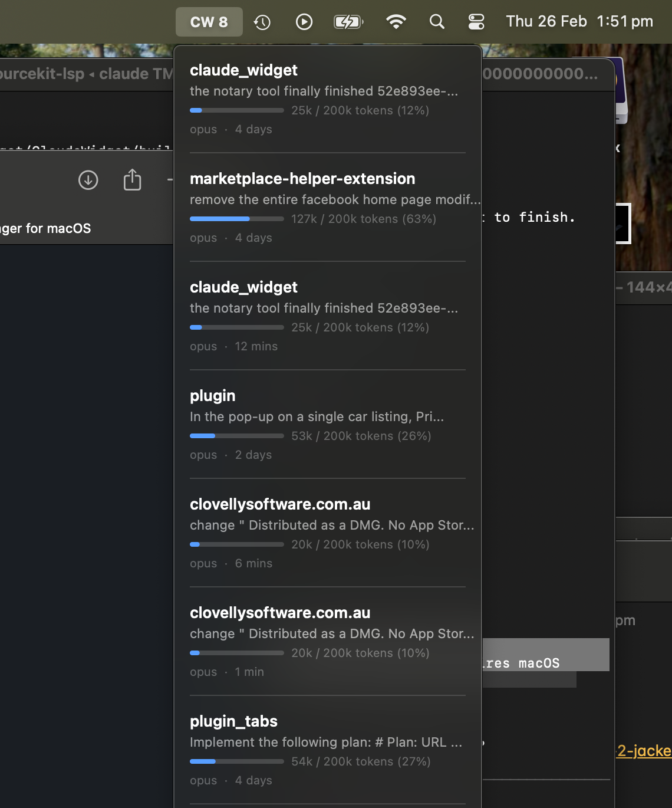
Task: Open Spotlight search from the menu bar
Action: (437, 21)
